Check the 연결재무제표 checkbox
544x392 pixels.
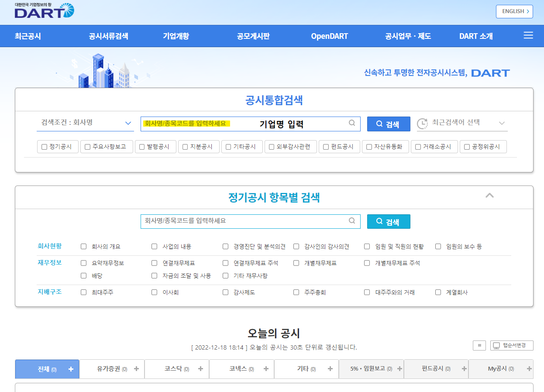(154, 263)
